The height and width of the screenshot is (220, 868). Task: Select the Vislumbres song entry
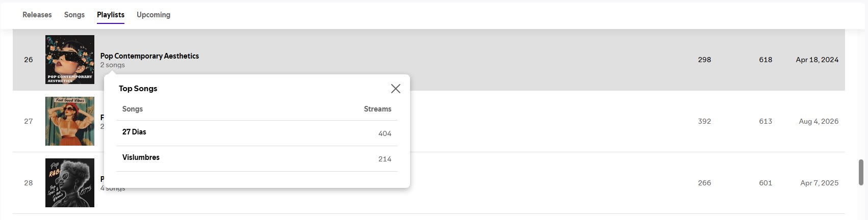click(257, 158)
